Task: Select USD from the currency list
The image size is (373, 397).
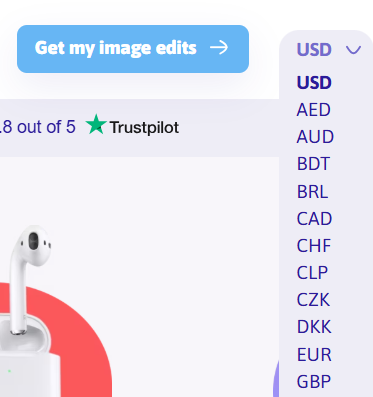Action: point(314,82)
